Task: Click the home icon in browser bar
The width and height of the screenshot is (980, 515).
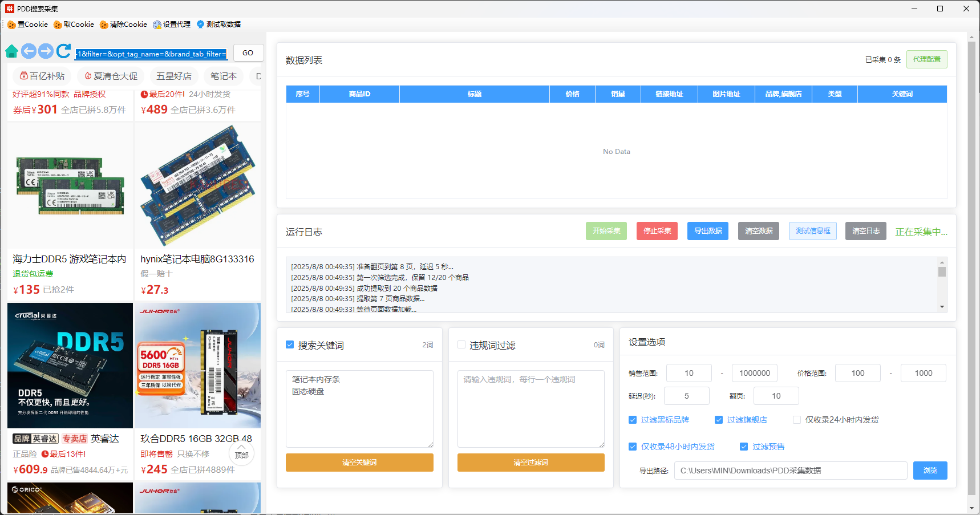Action: click(x=11, y=51)
